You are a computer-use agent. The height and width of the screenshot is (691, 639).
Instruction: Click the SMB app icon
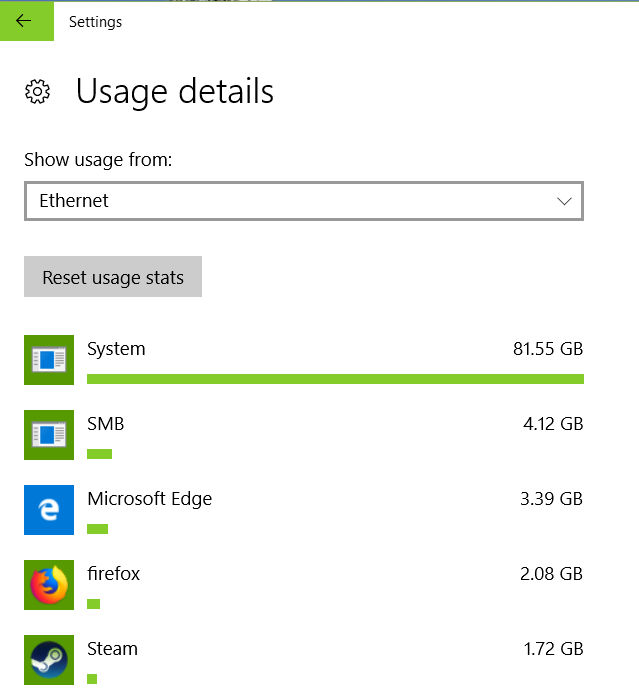click(49, 435)
